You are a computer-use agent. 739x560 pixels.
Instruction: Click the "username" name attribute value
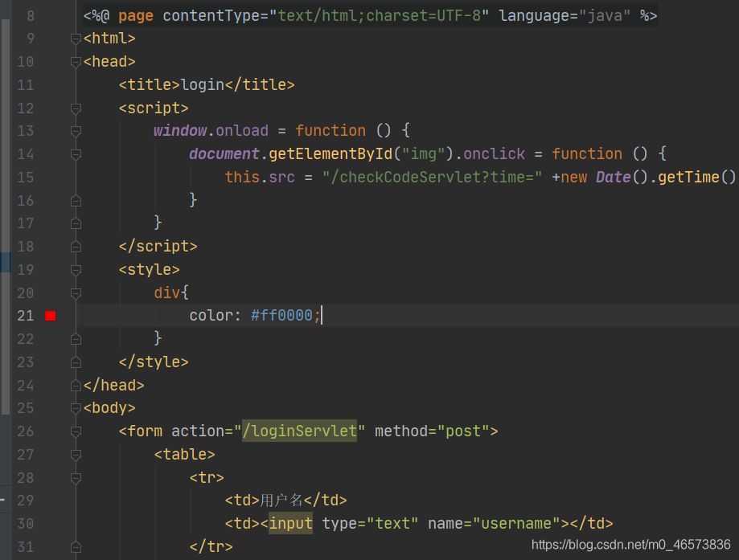pyautogui.click(x=516, y=523)
